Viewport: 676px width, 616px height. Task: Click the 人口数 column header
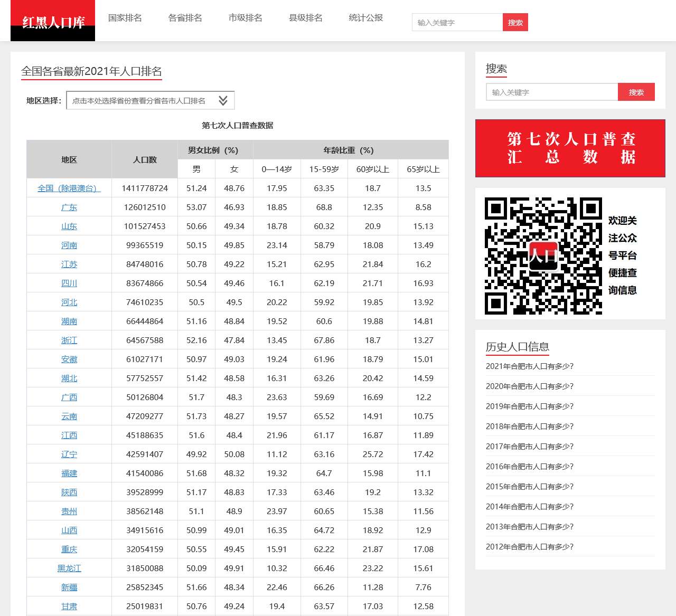[x=145, y=159]
